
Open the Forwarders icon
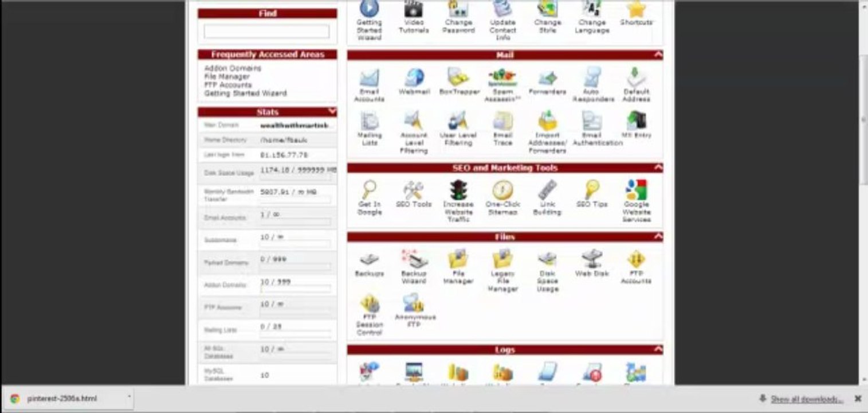coord(547,77)
